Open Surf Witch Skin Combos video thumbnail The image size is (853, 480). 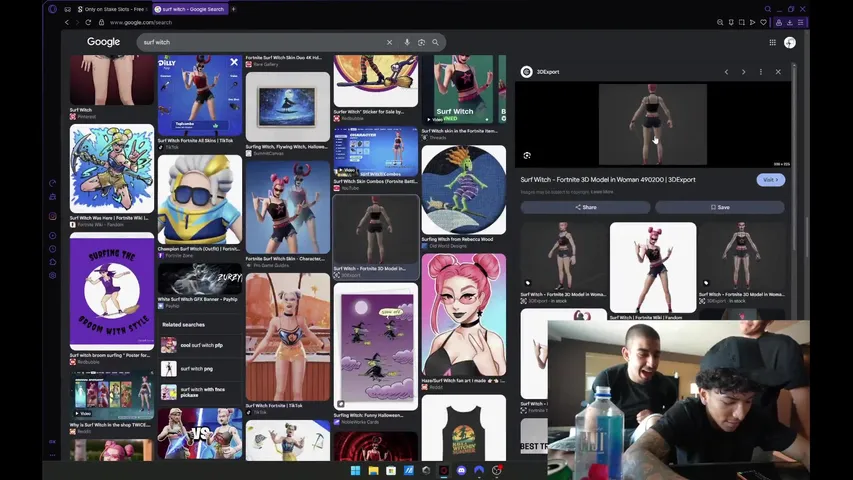[x=375, y=152]
